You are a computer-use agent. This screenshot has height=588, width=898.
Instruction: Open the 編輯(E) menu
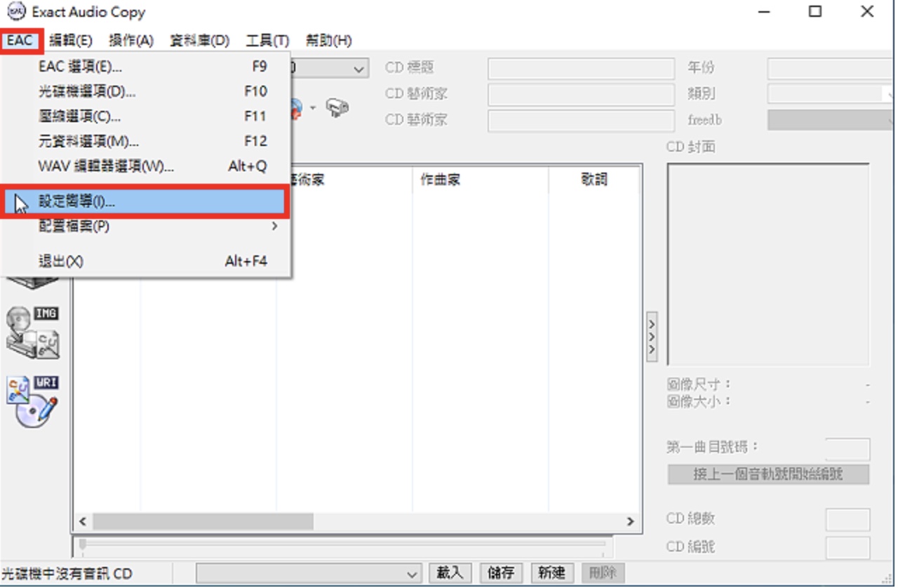[71, 41]
